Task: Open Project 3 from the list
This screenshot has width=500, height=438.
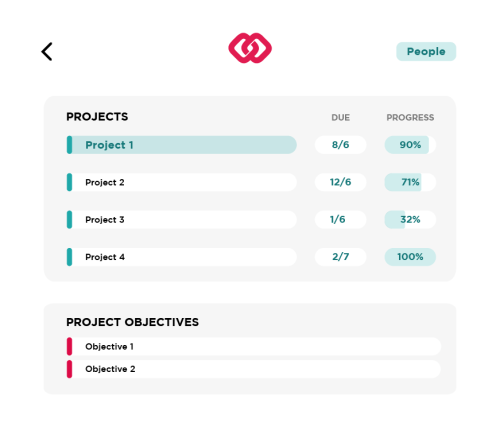Action: point(182,219)
